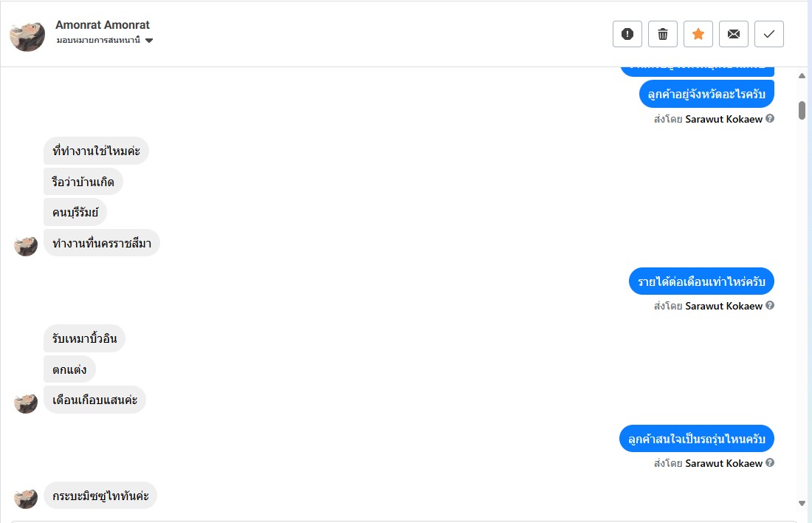Click avatar beside เดือนเกือบแสนค่ะ message

point(26,403)
